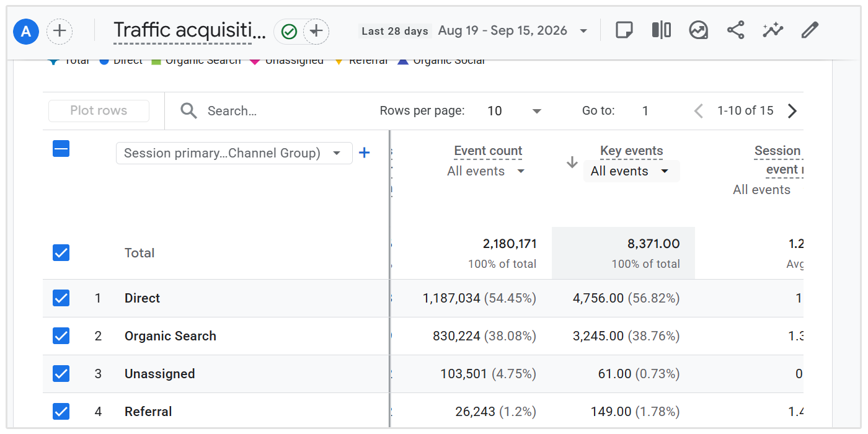868x434 pixels.
Task: Open the Event count All events dropdown
Action: click(486, 171)
